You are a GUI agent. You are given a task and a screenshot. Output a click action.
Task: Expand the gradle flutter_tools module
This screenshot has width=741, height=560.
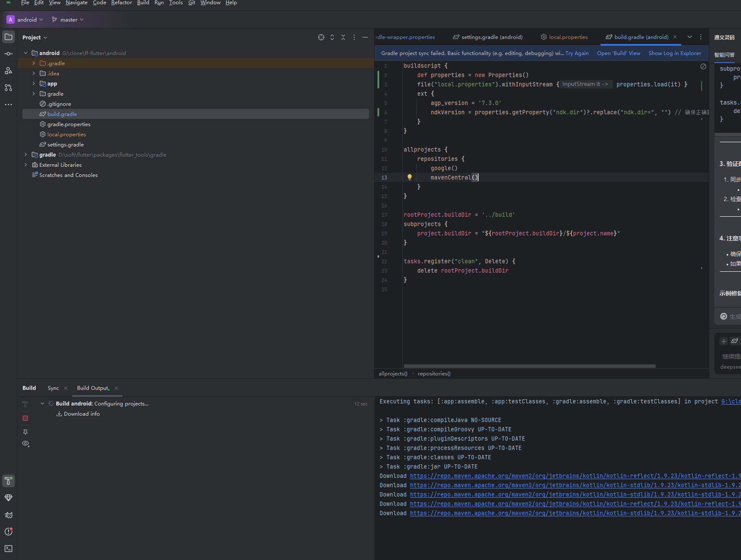pyautogui.click(x=26, y=154)
